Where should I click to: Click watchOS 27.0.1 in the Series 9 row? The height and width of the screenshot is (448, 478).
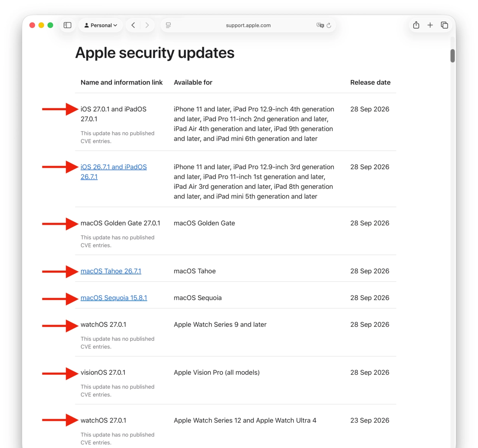click(103, 324)
